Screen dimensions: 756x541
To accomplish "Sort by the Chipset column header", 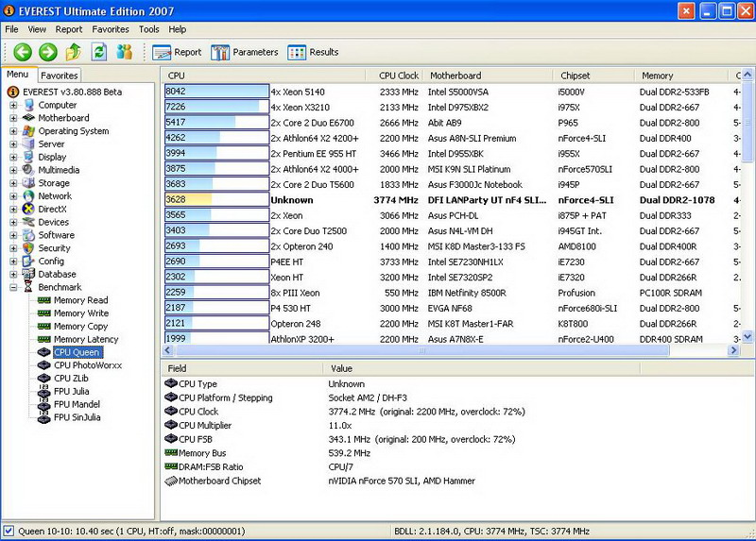I will [593, 76].
